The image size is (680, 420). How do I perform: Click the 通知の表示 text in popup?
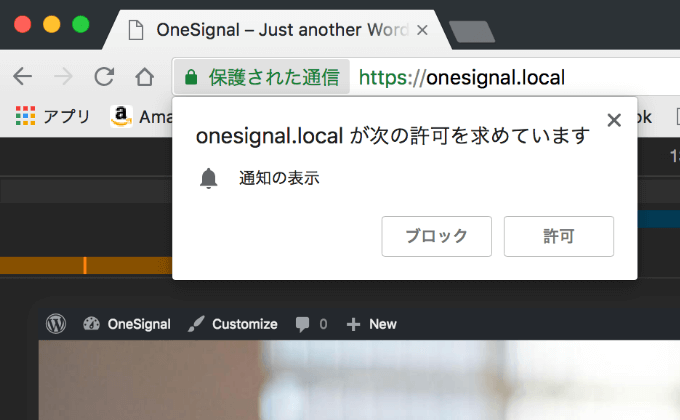(279, 178)
